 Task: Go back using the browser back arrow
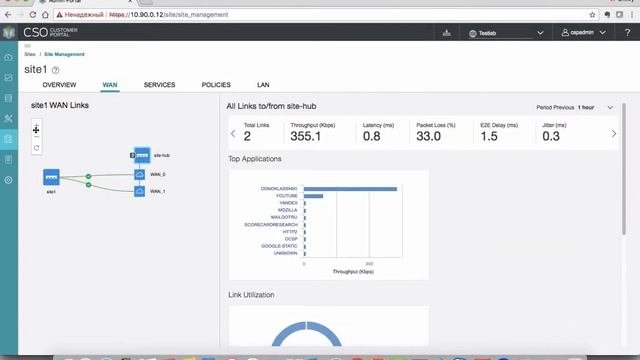tap(8, 15)
